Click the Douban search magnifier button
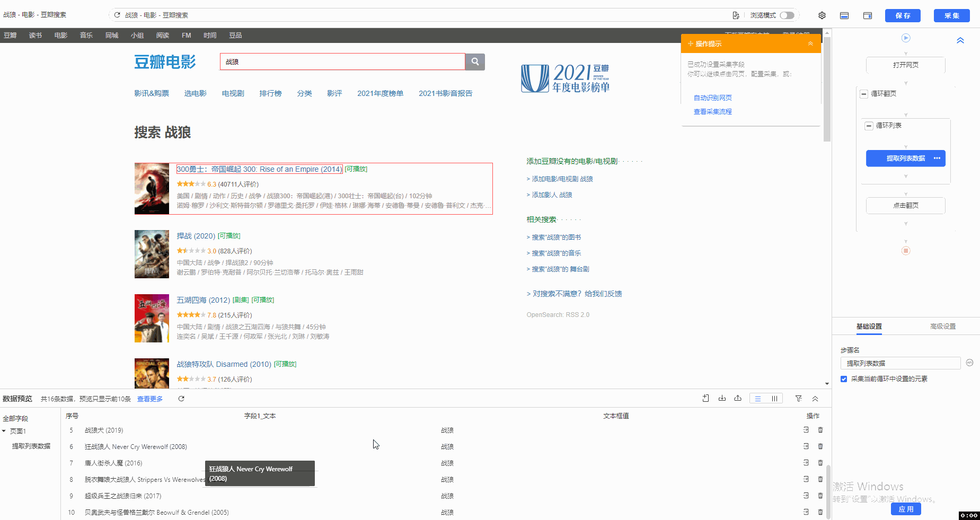The width and height of the screenshot is (980, 520). tap(475, 61)
